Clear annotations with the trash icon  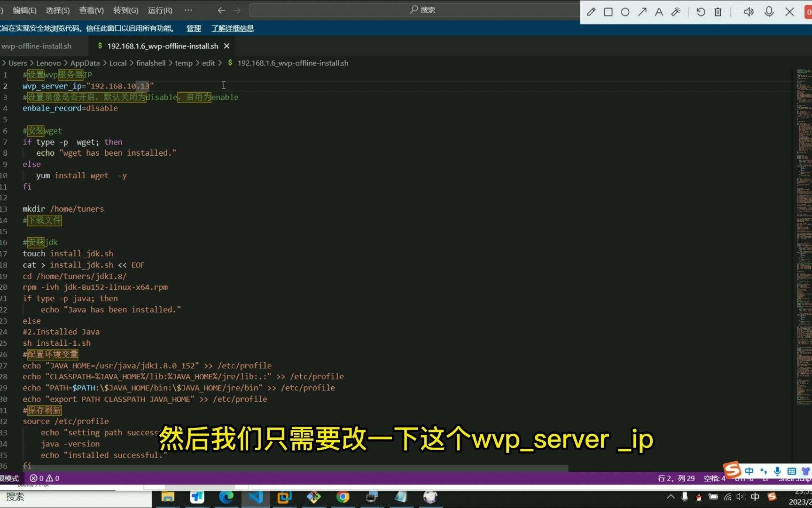718,12
